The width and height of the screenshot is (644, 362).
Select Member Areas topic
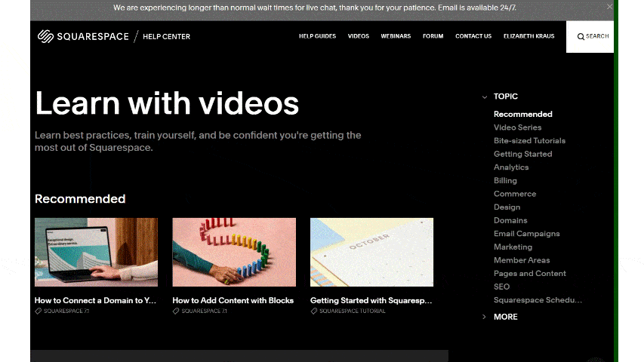(522, 260)
